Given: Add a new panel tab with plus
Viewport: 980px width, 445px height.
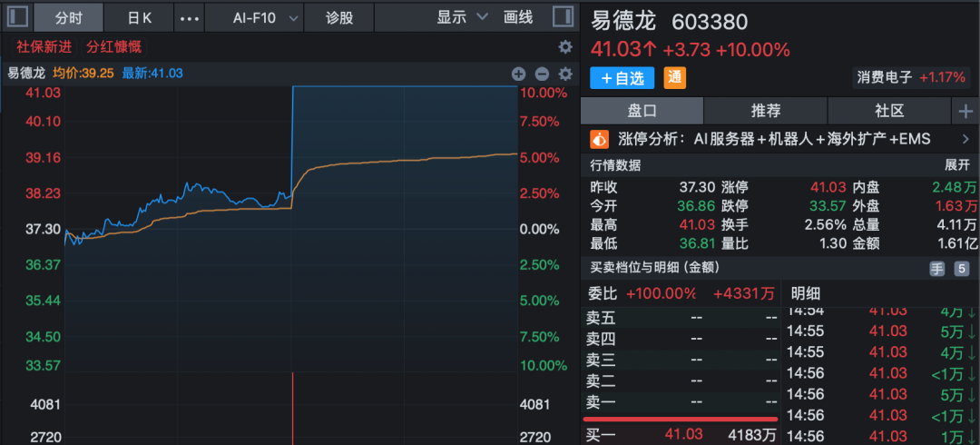Looking at the screenshot, I should (965, 112).
